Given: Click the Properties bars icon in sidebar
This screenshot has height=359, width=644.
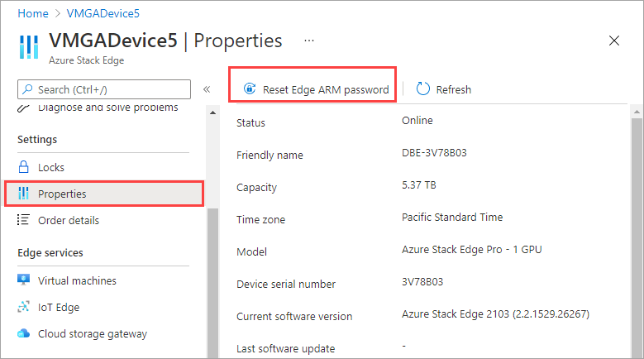Looking at the screenshot, I should coord(24,194).
